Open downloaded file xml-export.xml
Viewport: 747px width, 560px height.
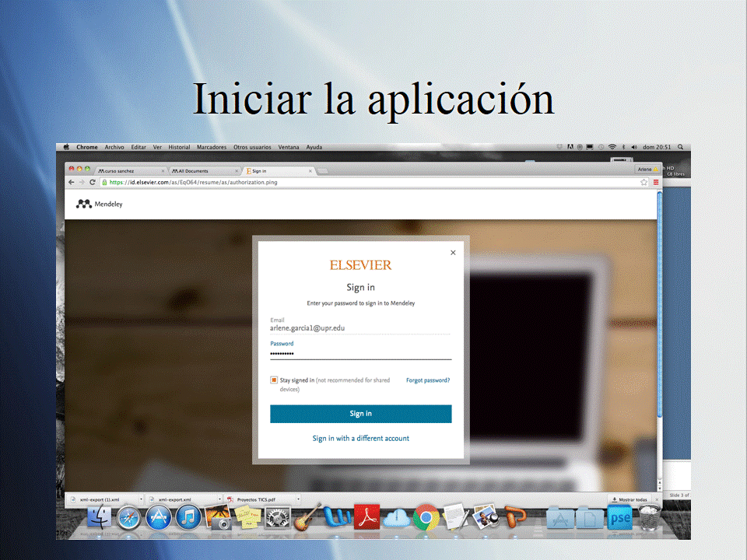(x=175, y=499)
